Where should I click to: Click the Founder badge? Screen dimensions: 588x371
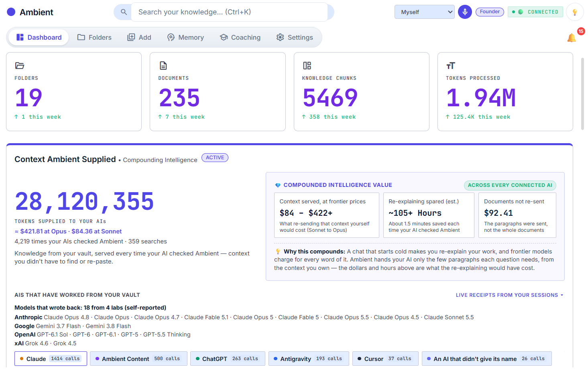pos(490,12)
